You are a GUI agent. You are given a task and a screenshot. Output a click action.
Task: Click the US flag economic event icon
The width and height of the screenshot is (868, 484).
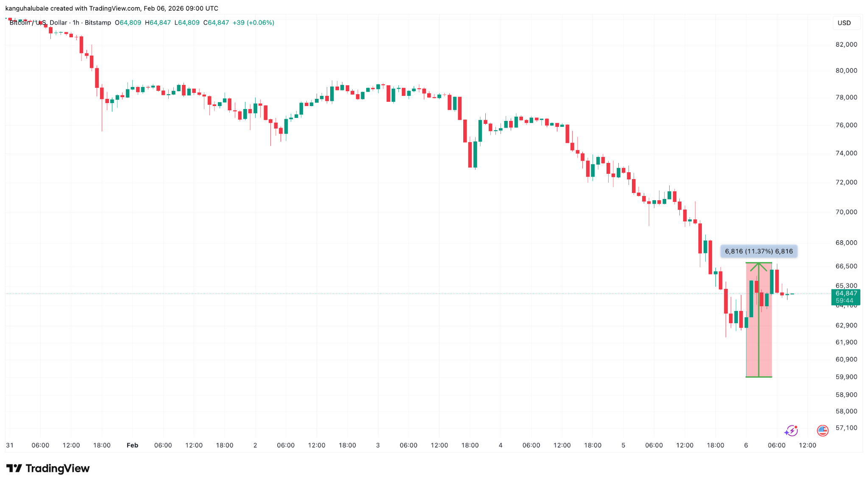click(822, 431)
